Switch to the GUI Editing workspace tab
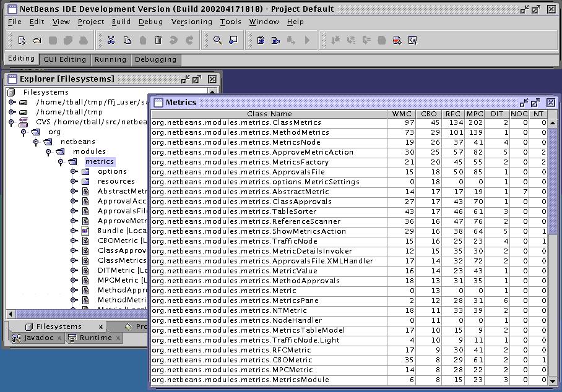 pos(65,59)
